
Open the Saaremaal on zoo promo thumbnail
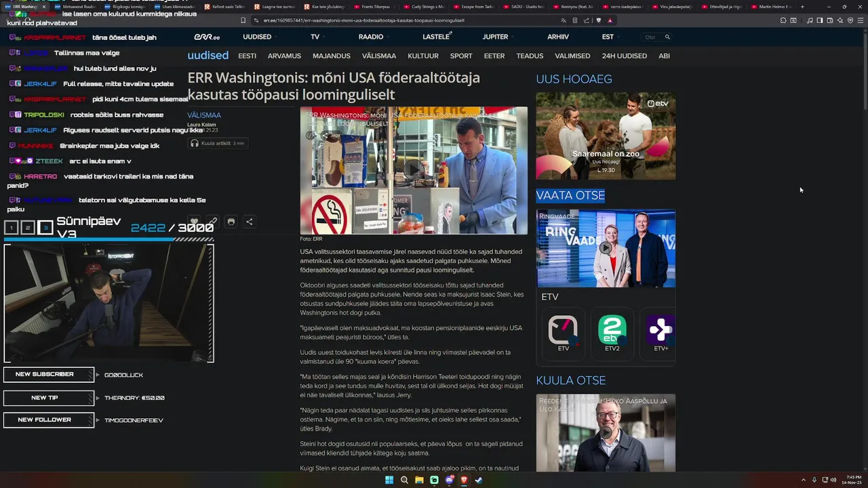pos(606,136)
